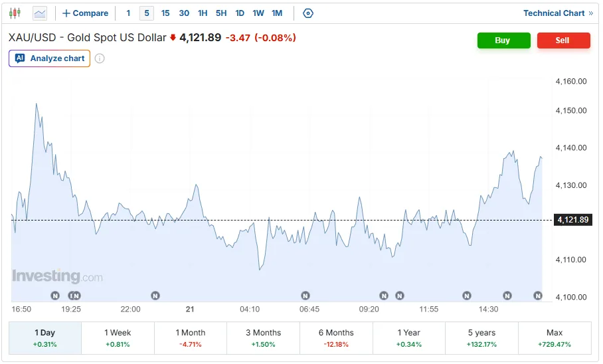Switch to the 1D interval

(240, 13)
